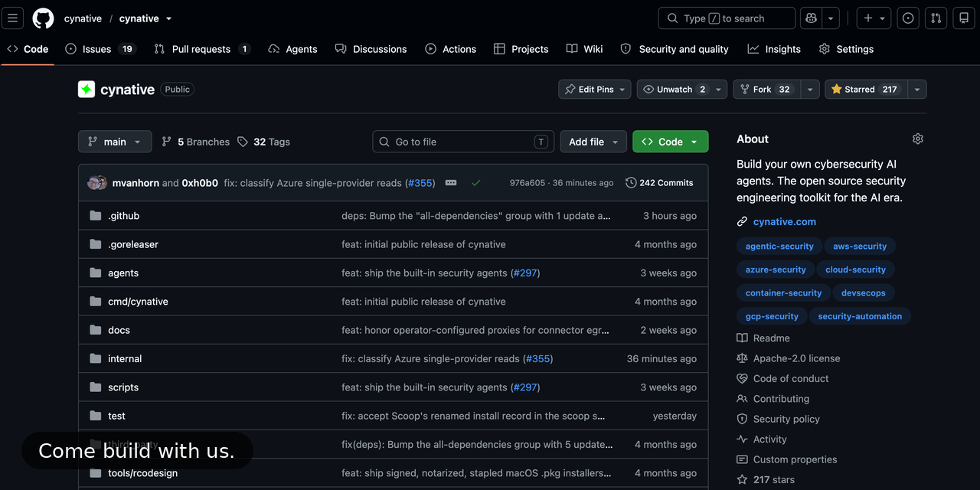Switch to the Pull requests tab
980x490 pixels.
tap(202, 49)
